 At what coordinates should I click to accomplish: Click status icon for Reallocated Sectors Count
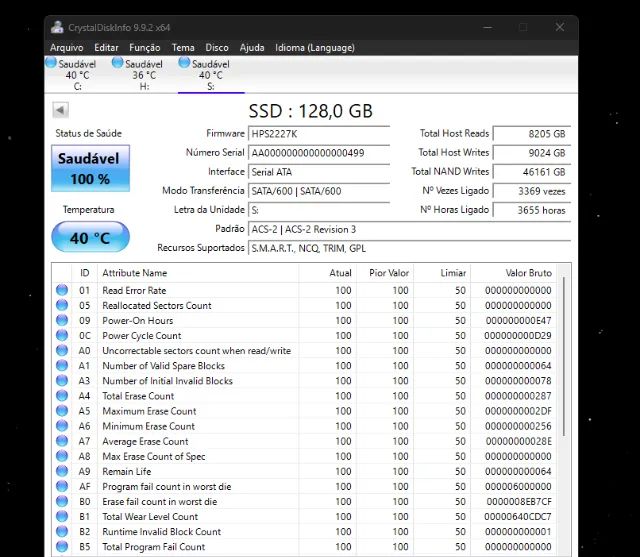coord(62,305)
